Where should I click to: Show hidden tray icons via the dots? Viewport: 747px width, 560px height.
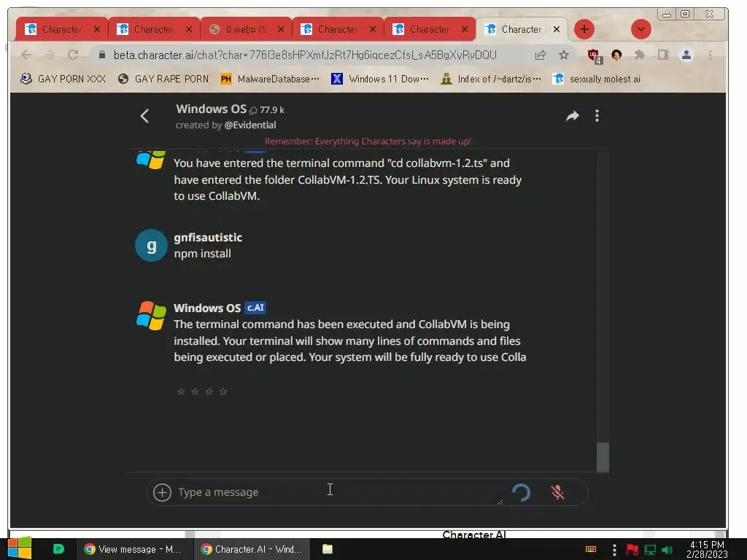point(614,550)
